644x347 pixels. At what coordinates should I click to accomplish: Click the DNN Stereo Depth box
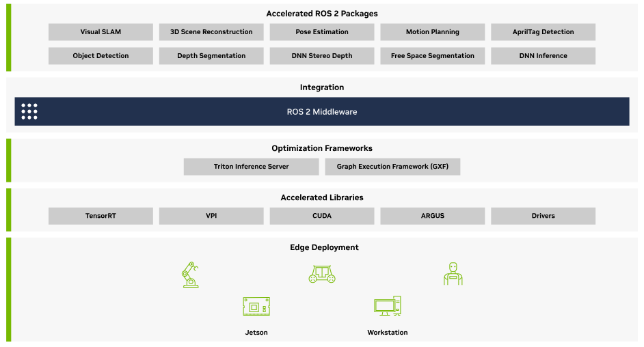tap(322, 56)
